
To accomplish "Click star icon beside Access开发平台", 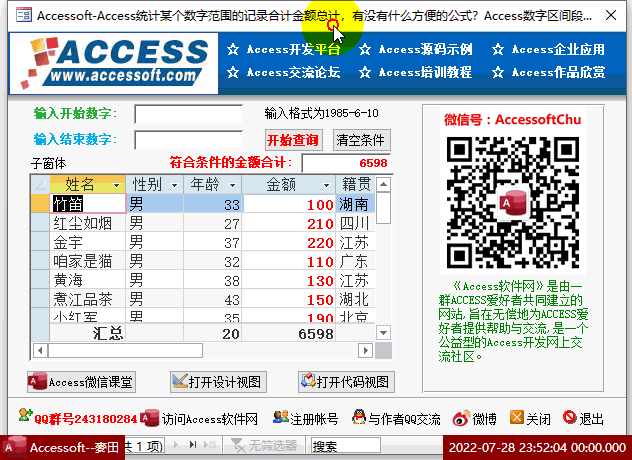I will click(233, 49).
